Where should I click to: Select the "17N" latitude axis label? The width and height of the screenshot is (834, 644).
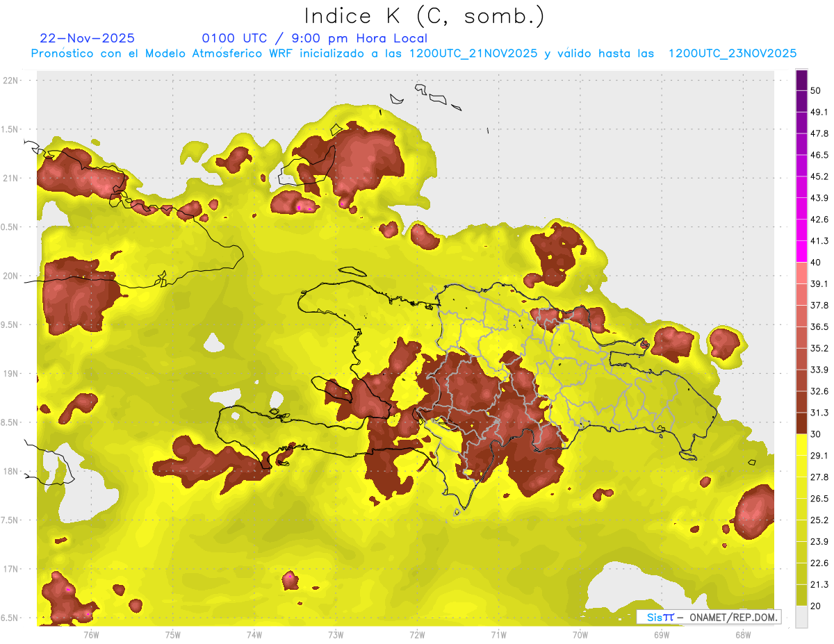pyautogui.click(x=10, y=569)
